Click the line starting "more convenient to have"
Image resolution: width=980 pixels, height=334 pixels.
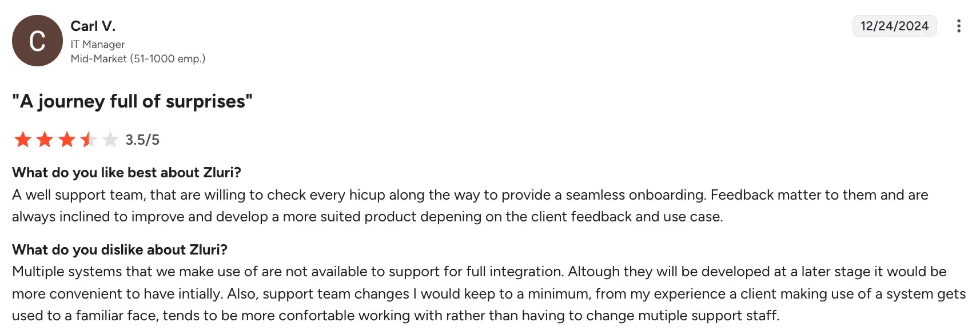point(489,294)
